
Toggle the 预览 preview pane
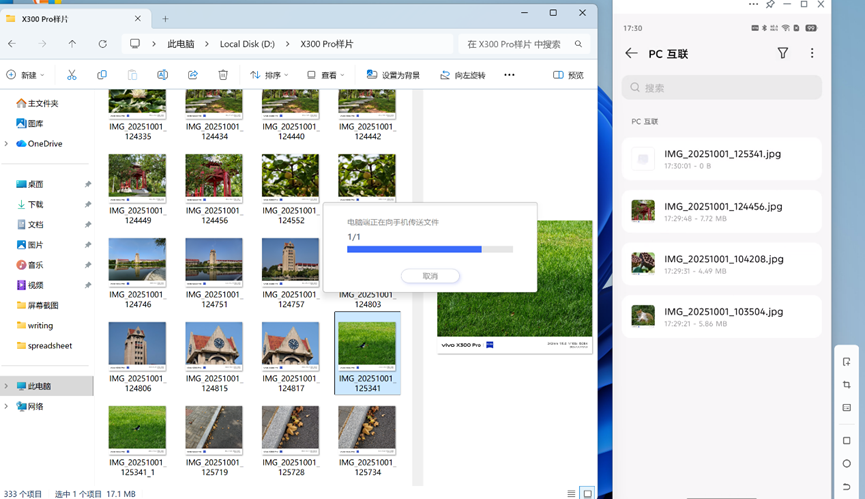568,75
